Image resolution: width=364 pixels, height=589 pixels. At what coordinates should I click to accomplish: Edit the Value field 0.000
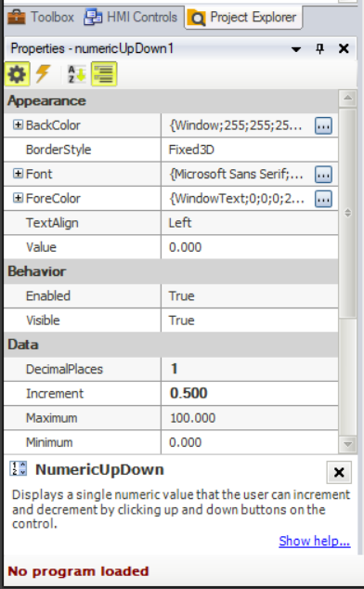click(250, 247)
